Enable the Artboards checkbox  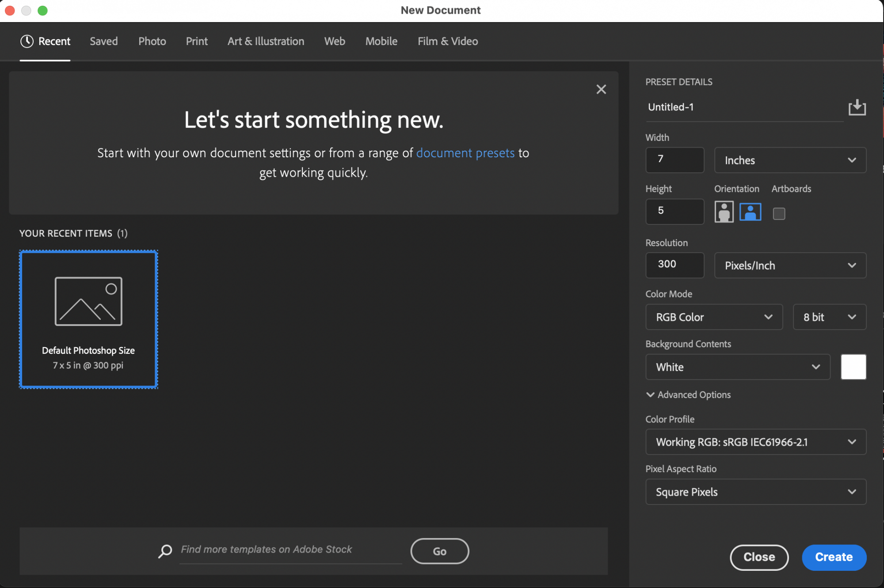[779, 214]
